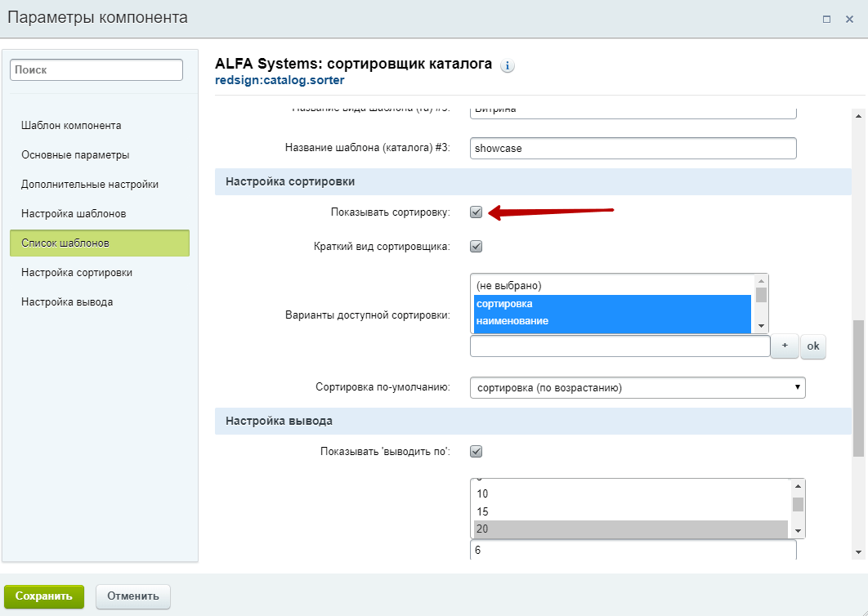
Task: Click the 'Отменить' button
Action: coord(133,596)
